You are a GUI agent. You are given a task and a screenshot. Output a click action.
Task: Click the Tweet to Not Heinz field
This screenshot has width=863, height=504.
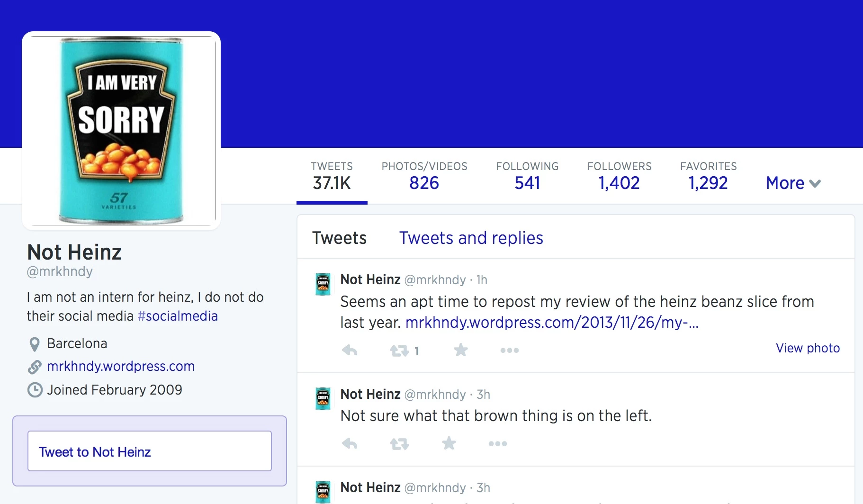click(150, 451)
